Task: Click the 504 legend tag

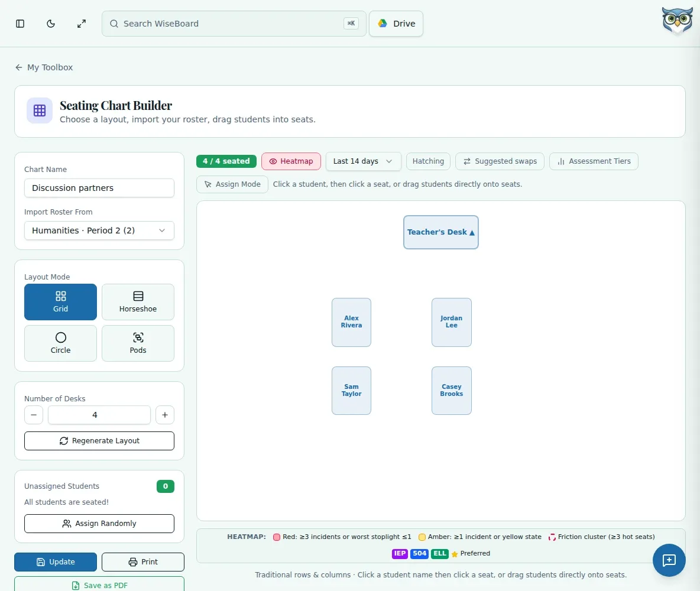Action: click(x=420, y=554)
